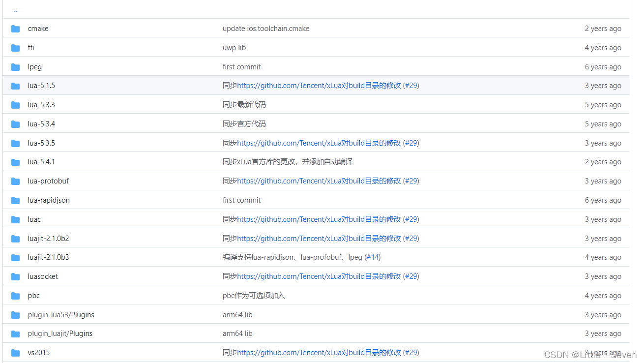Click the folder icon beside vs2015

[15, 352]
